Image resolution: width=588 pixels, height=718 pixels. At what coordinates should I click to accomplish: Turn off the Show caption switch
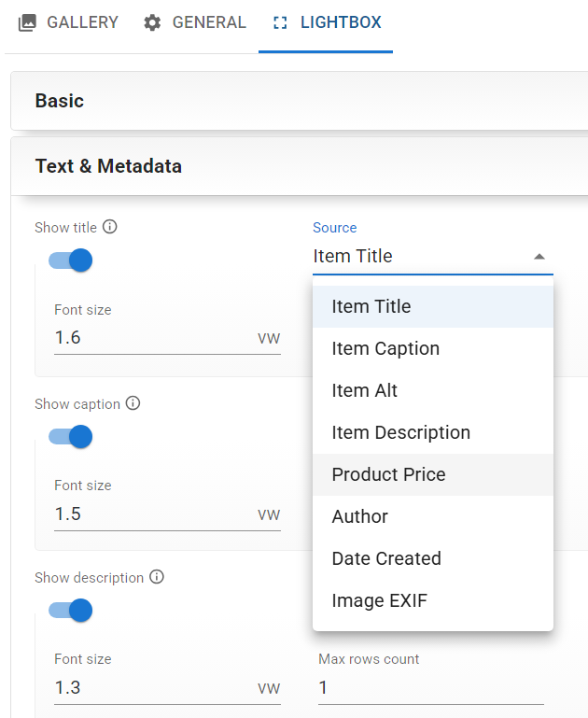pos(71,436)
